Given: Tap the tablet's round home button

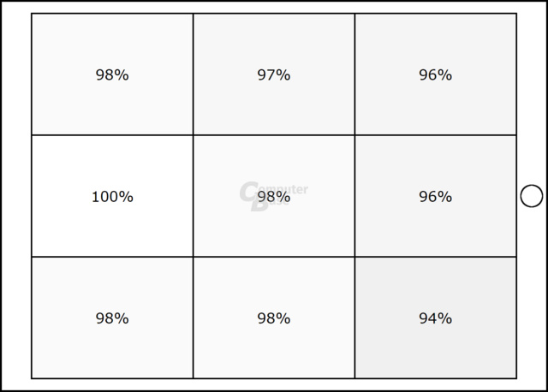Looking at the screenshot, I should click(x=532, y=196).
